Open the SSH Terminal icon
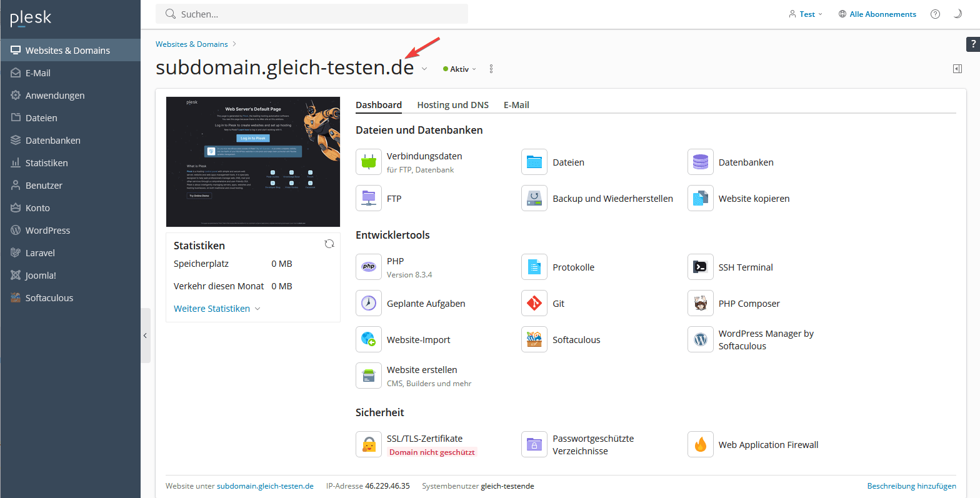This screenshot has height=498, width=980. (700, 267)
